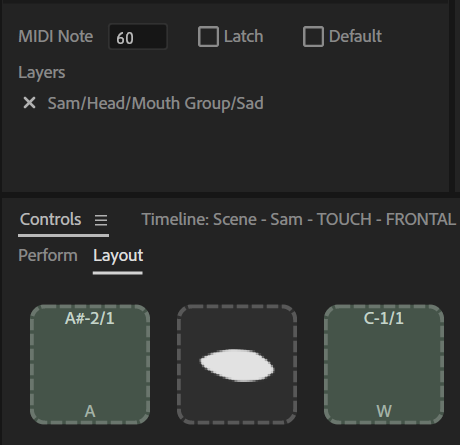
Task: Open the Controls panel hamburger menu
Action: pos(101,220)
